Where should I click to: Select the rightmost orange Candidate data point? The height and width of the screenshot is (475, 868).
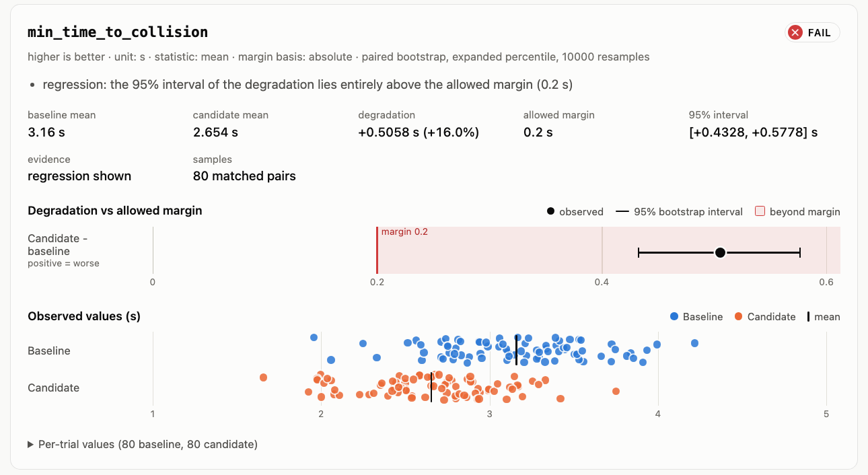pyautogui.click(x=616, y=391)
